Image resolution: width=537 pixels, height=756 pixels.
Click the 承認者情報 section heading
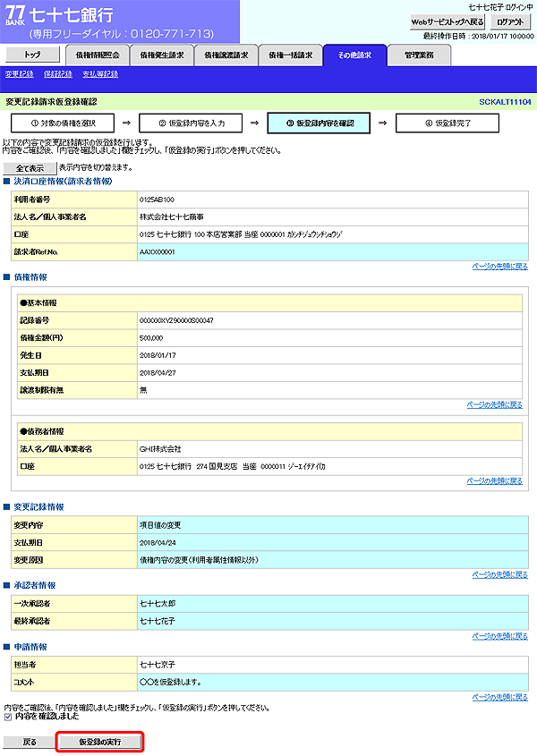[35, 585]
